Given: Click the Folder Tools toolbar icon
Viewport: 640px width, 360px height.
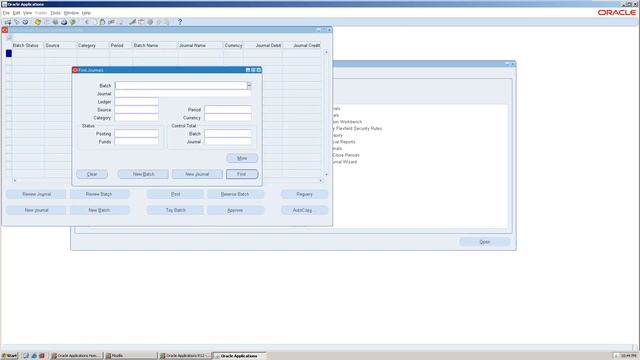Looking at the screenshot, I should (x=167, y=22).
